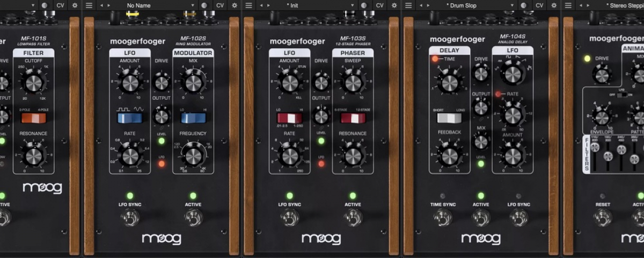Toggle TIME SYNC footswitch on MF-104S

point(443,218)
